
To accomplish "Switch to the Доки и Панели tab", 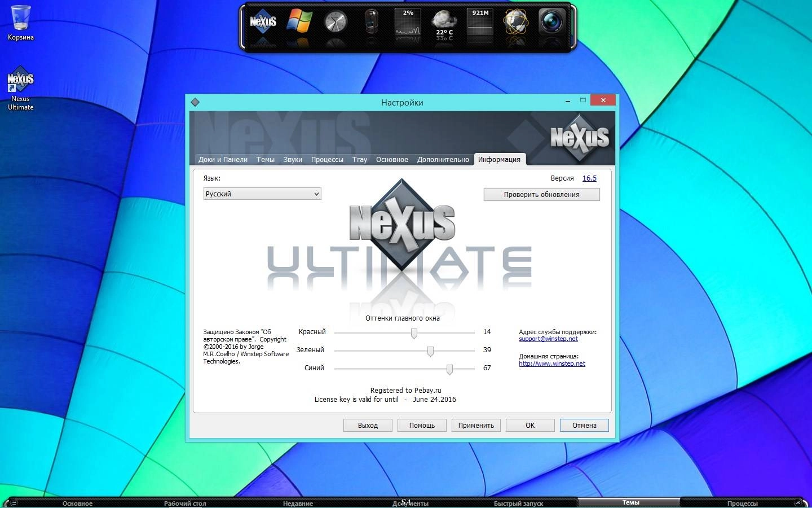I will (223, 160).
